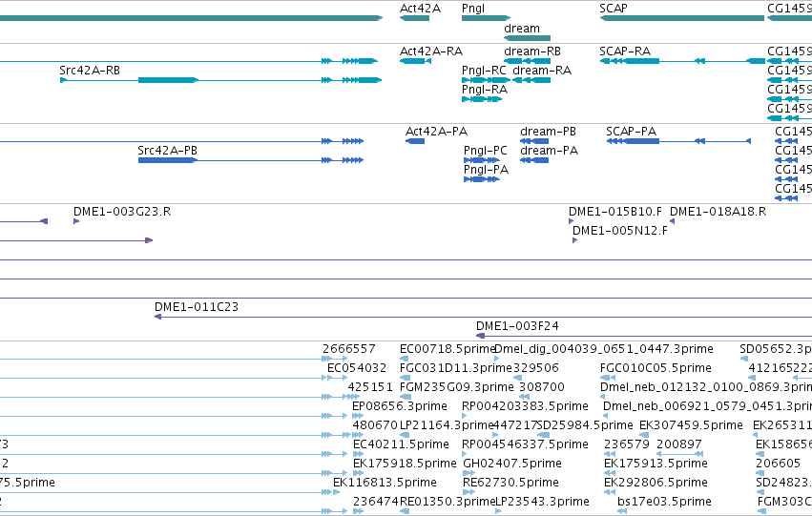Select transcript Pngl-RC
The image size is (812, 516).
[x=487, y=80]
